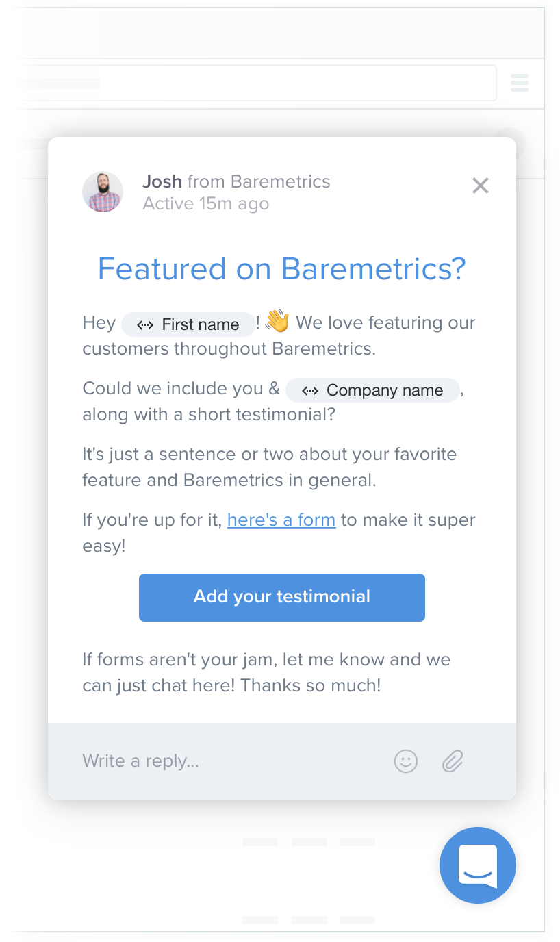Click the "from Baremetrics" sender text

point(259,181)
